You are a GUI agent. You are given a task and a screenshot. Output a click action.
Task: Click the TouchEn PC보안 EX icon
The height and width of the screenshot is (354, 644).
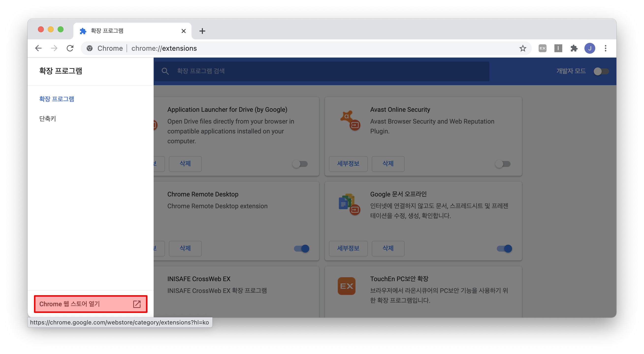(x=347, y=286)
